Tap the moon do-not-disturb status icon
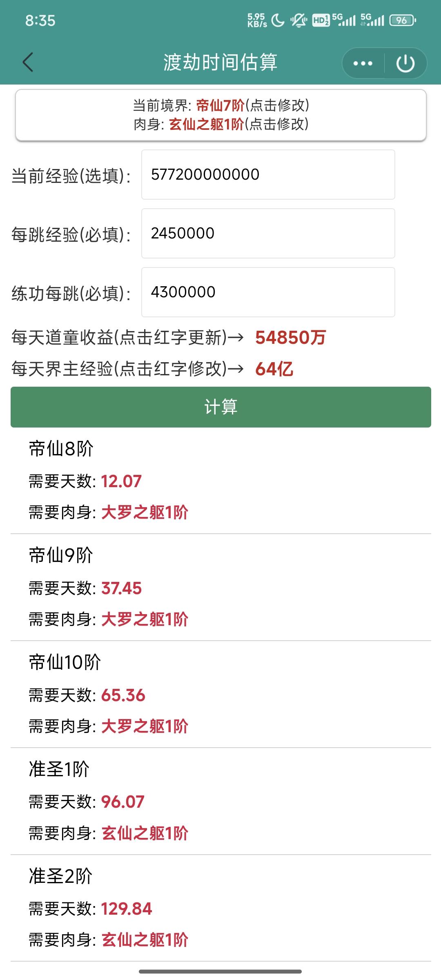The image size is (441, 980). tap(278, 20)
